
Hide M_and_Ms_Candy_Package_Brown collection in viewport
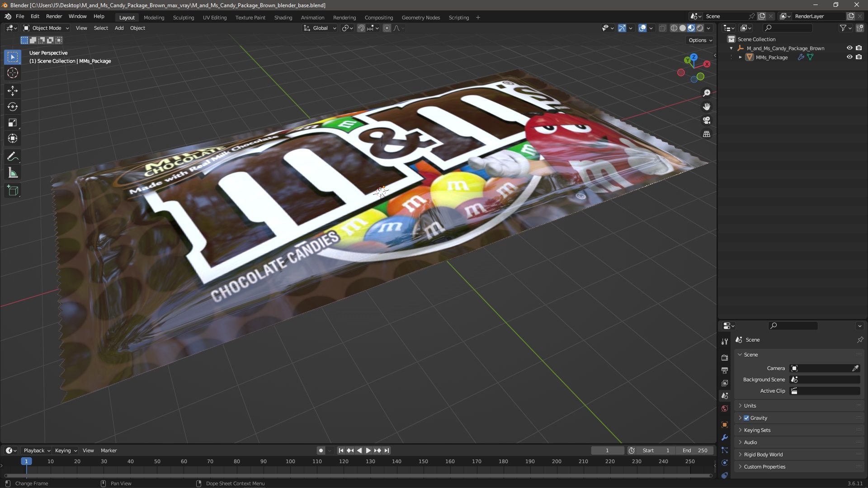(849, 48)
